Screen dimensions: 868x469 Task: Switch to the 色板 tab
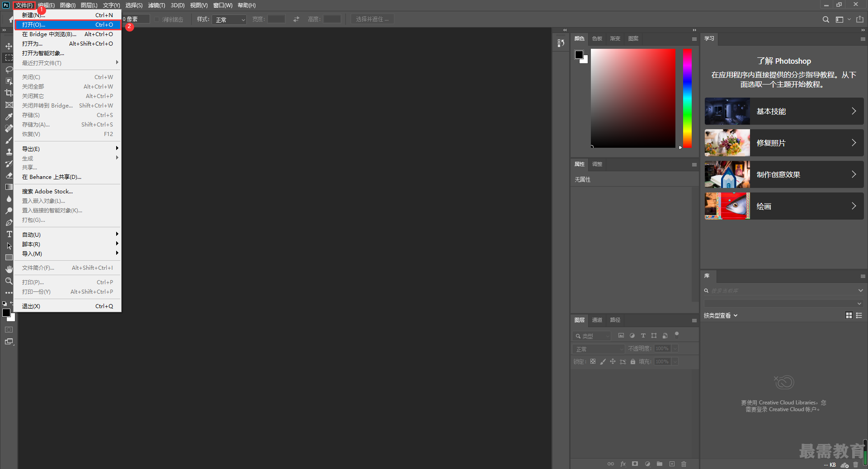(597, 38)
